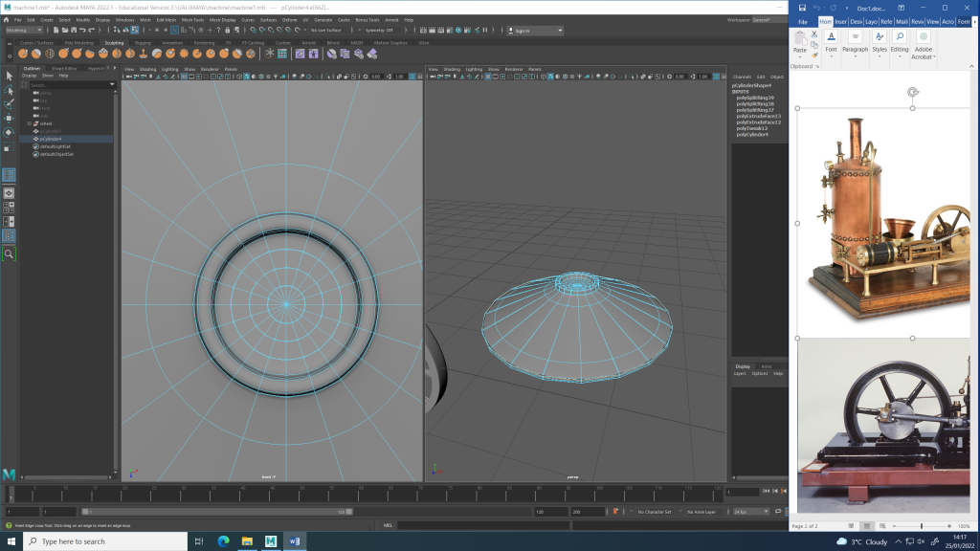Screen dimensions: 980x551
Task: Click the Adobe Acrobat button in Word
Action: click(x=924, y=45)
